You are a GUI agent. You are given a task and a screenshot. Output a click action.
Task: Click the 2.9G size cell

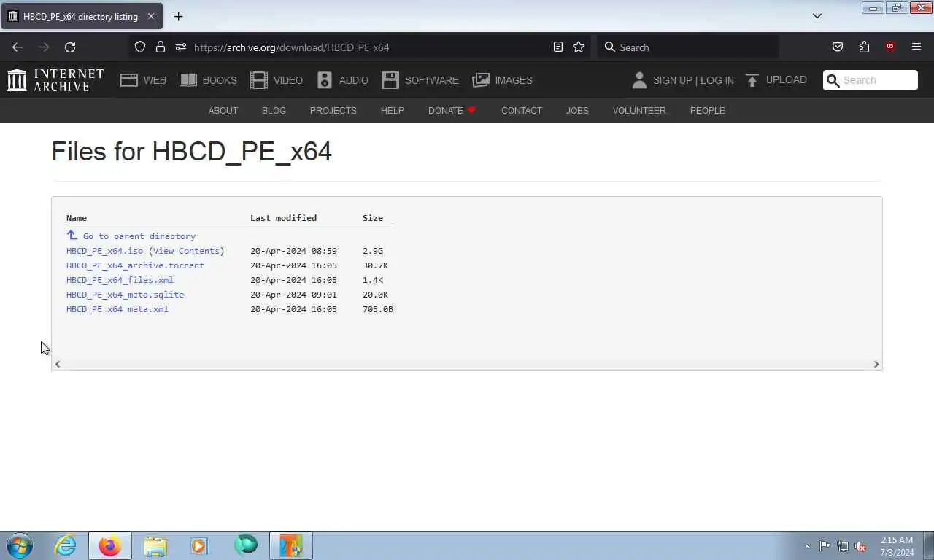(x=373, y=251)
